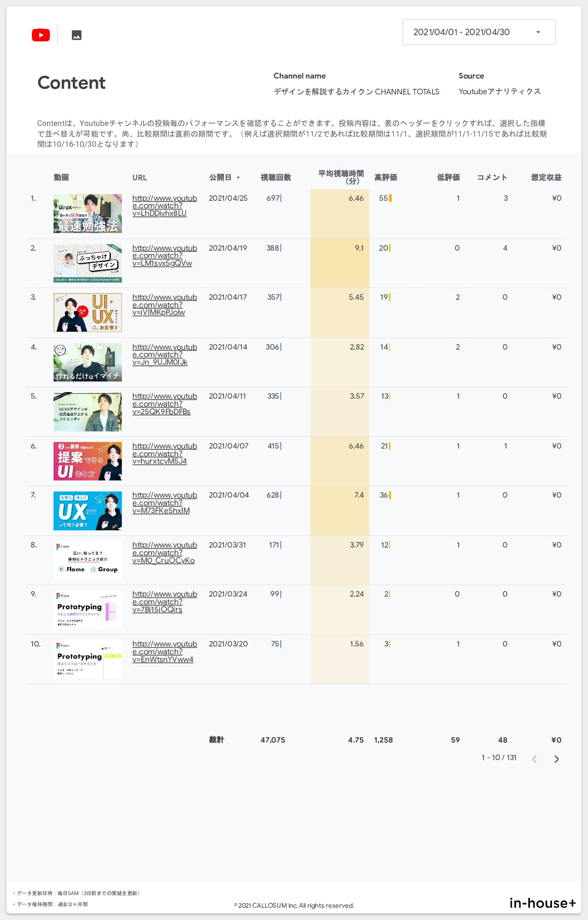Click the blue UX video thumbnail
588x920 pixels.
(x=88, y=511)
